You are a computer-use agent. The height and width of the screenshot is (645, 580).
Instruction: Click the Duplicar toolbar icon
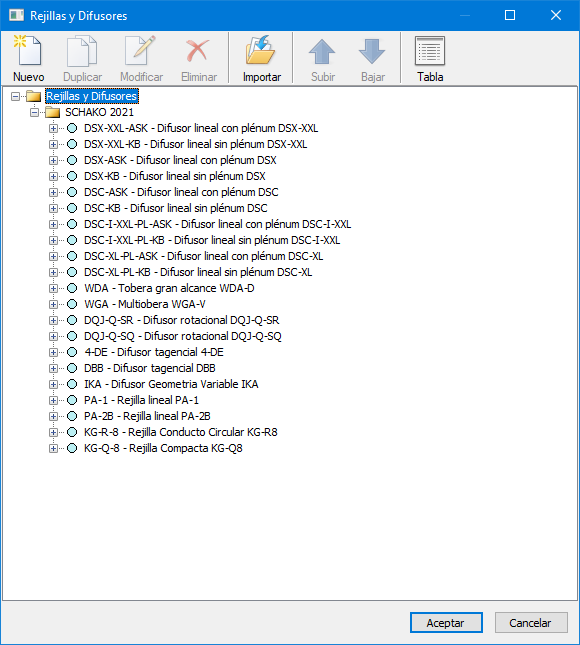[x=82, y=51]
